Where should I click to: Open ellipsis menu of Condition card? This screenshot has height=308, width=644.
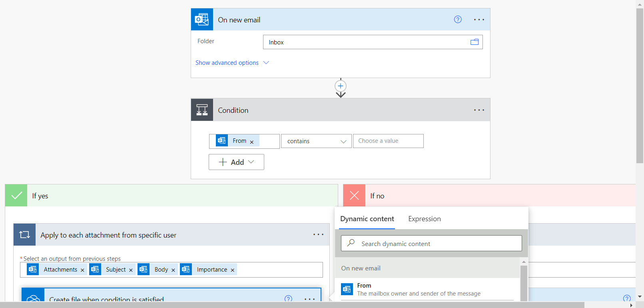(x=479, y=110)
